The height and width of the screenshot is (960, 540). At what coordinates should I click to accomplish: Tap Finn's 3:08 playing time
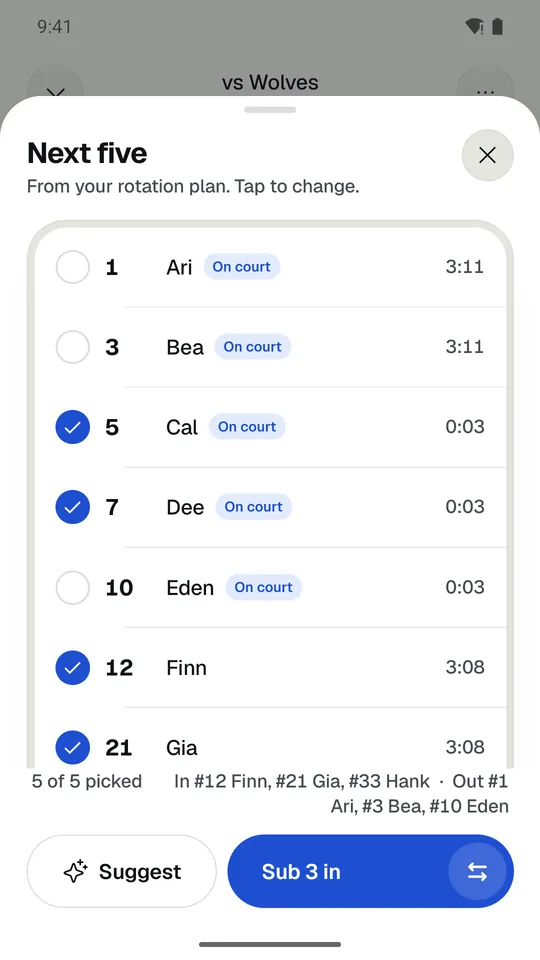tap(465, 667)
